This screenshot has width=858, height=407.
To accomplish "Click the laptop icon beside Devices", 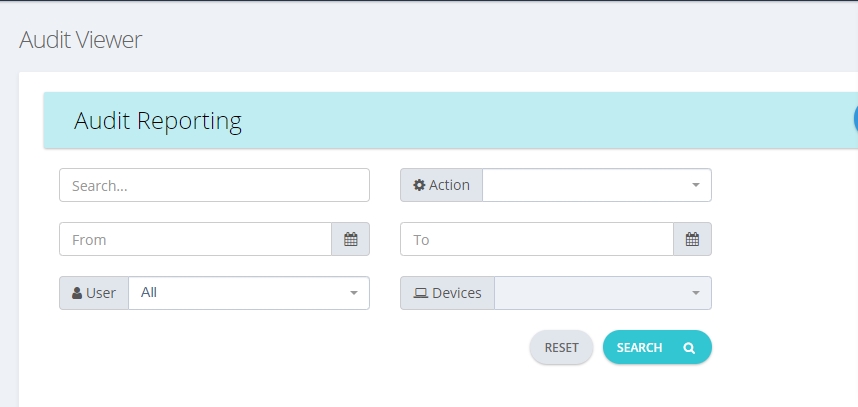I will click(x=420, y=293).
